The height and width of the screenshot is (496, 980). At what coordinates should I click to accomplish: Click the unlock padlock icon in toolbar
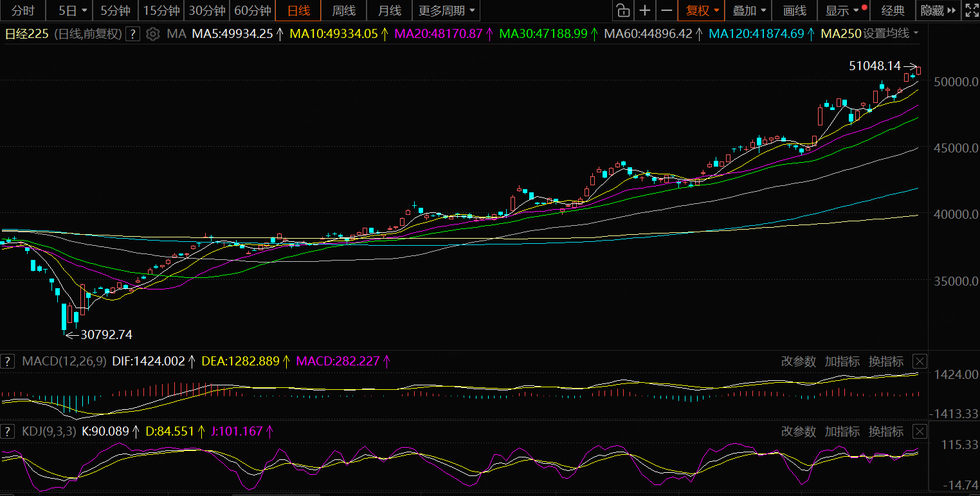(622, 10)
